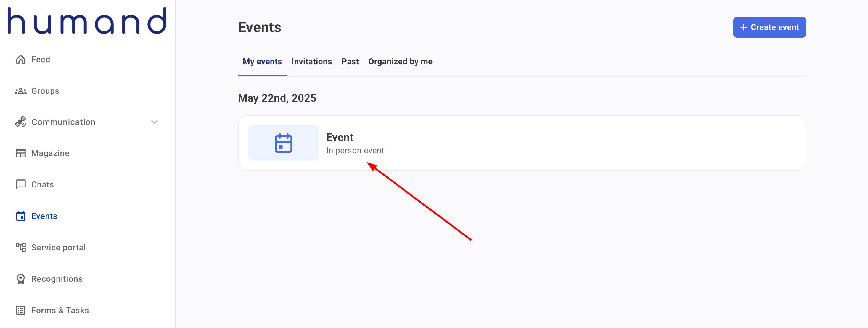Image resolution: width=868 pixels, height=328 pixels.
Task: Select the Forms & Tasks list icon
Action: (20, 310)
